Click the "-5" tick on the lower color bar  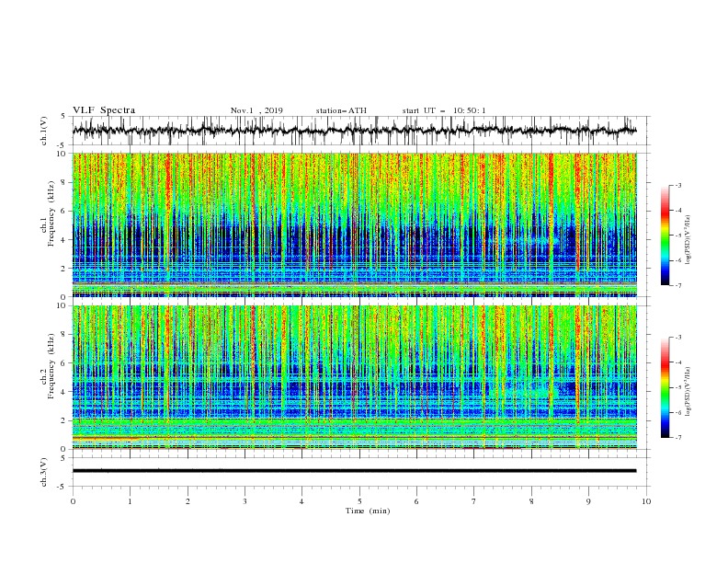(677, 387)
